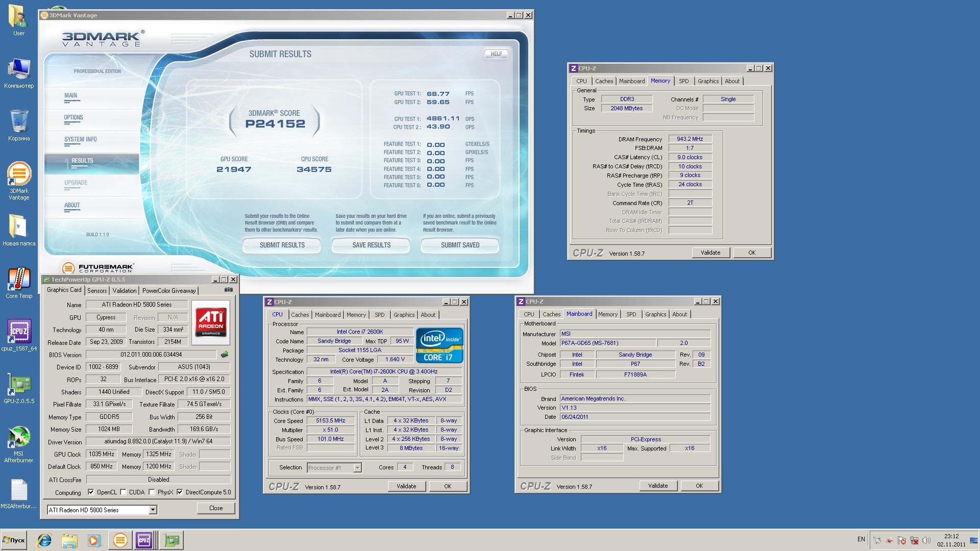This screenshot has height=551, width=980.
Task: Click the Intel Core i7 logo in CPU-Z
Action: (439, 345)
